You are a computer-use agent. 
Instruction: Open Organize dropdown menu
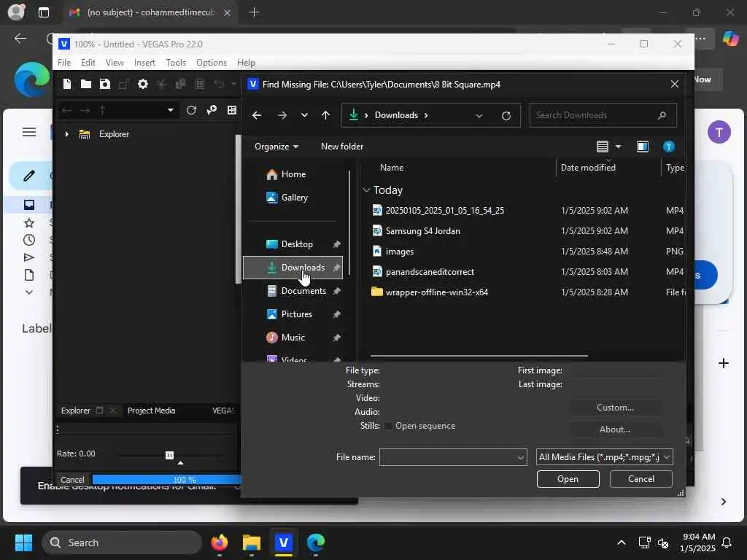tap(276, 147)
